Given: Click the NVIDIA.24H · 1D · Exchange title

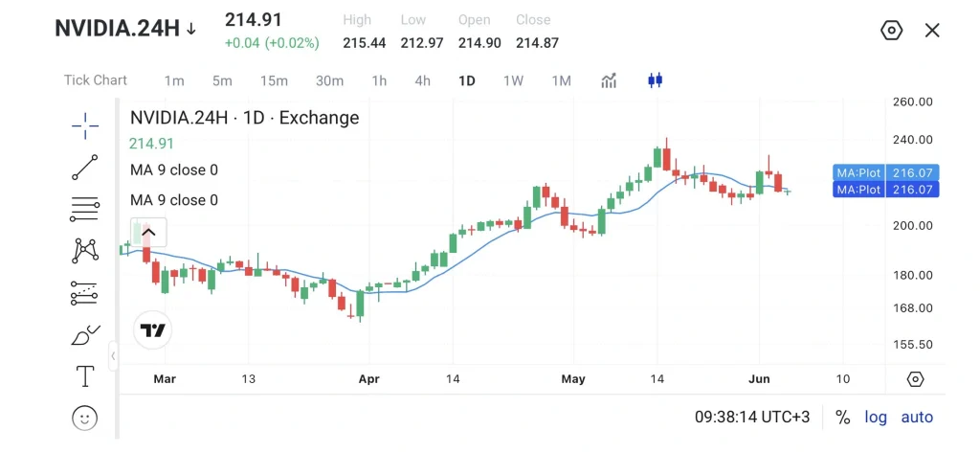Looking at the screenshot, I should tap(244, 118).
